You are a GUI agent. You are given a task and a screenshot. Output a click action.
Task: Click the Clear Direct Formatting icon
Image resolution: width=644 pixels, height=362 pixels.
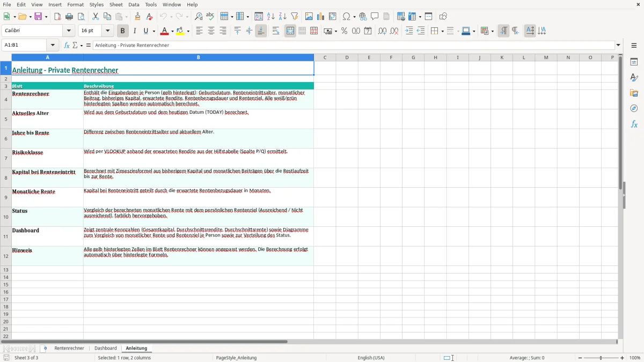point(150,17)
